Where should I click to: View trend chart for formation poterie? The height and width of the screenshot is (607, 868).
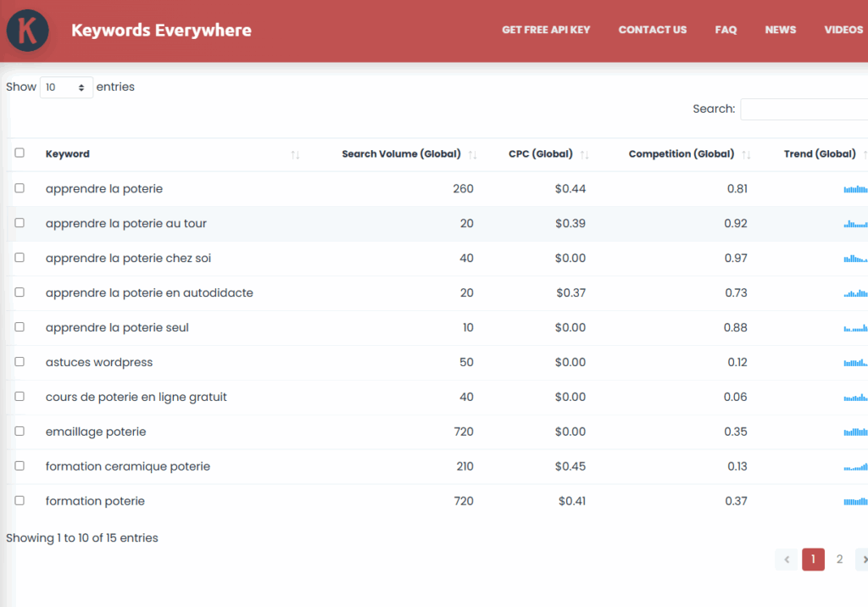point(855,502)
